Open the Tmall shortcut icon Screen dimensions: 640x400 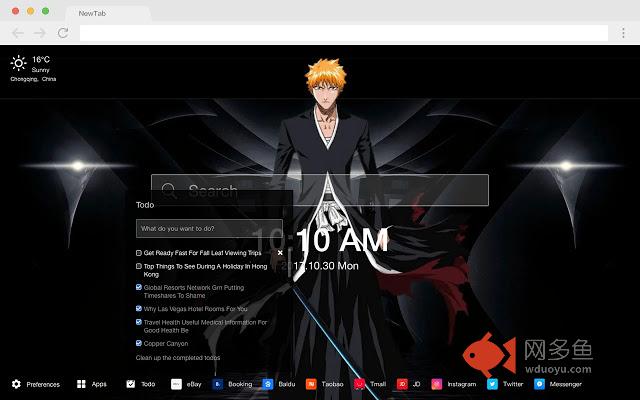(x=359, y=384)
